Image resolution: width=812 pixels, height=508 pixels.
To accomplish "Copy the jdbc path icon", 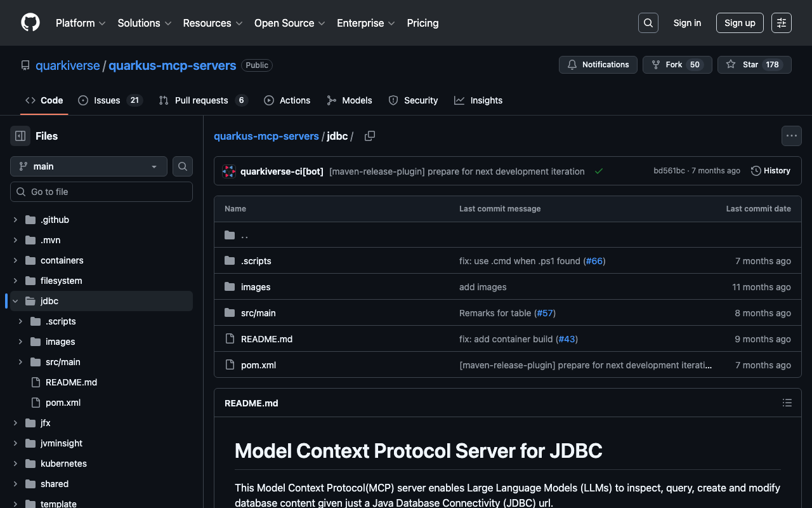I will (x=370, y=136).
